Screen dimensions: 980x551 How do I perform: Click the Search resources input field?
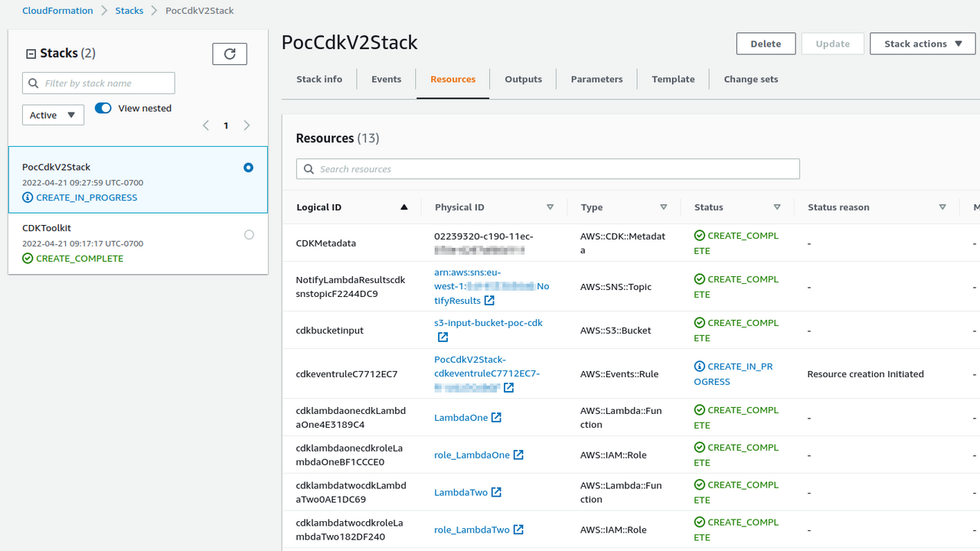coord(548,169)
